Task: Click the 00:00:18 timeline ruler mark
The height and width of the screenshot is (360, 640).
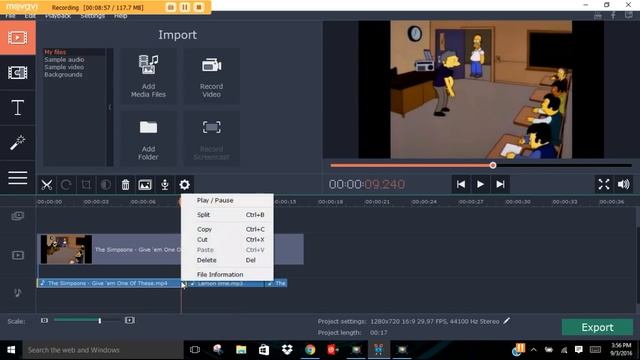Action: pos(330,202)
